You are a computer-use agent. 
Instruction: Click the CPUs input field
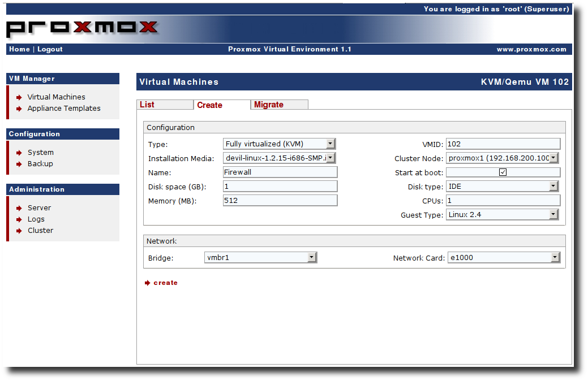point(503,201)
